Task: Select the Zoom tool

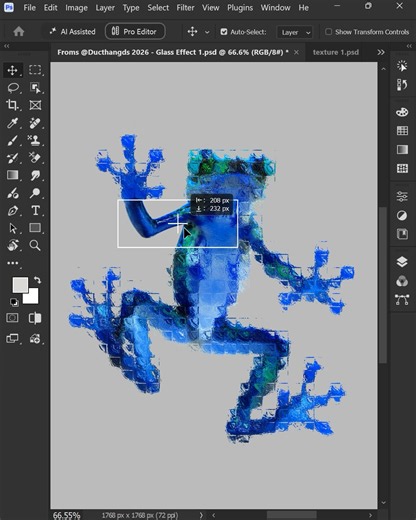Action: point(35,245)
